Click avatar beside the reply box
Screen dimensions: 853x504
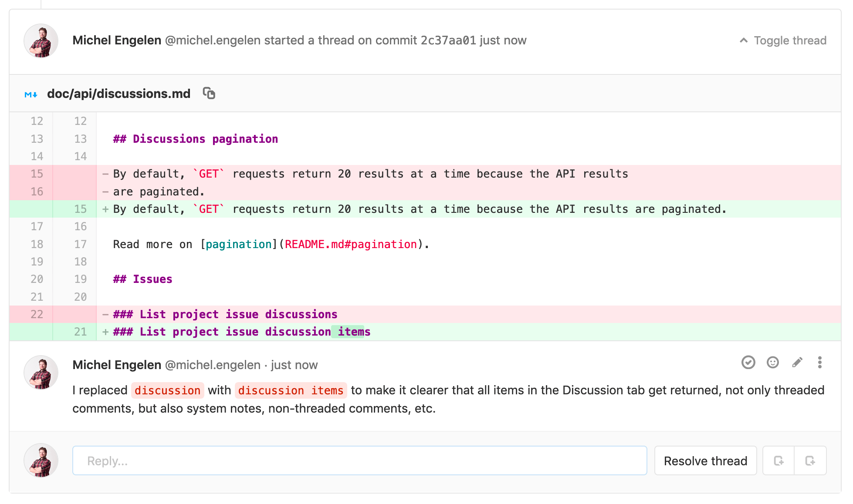point(41,460)
